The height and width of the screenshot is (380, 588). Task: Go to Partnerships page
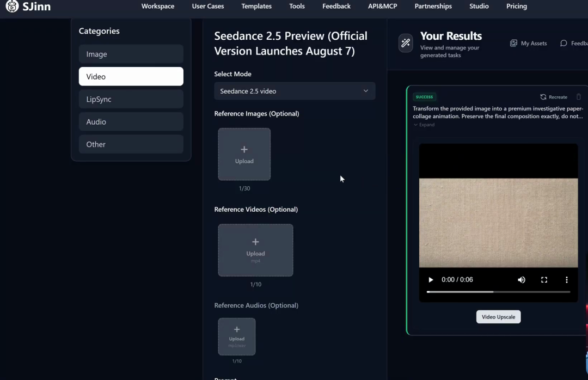[x=433, y=6]
